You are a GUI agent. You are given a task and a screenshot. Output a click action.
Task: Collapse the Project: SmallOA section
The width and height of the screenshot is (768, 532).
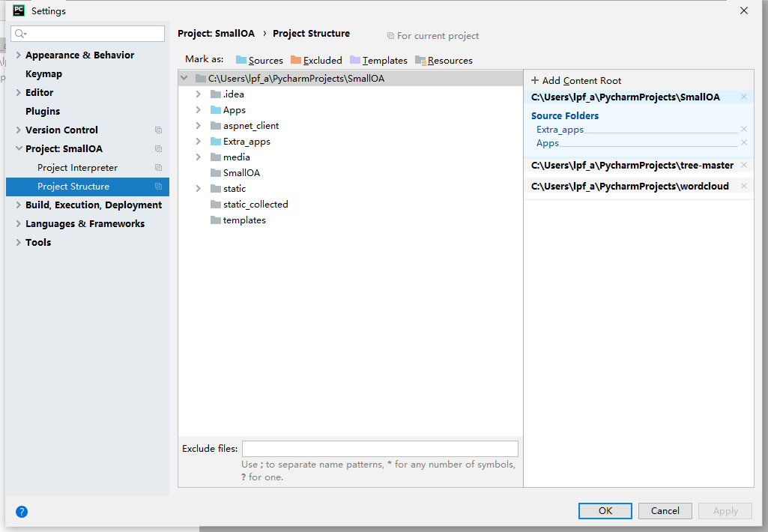[19, 148]
